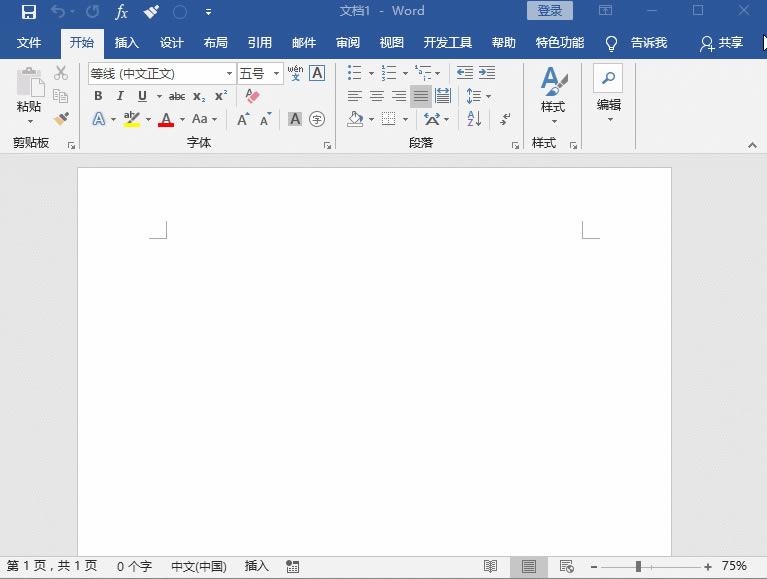Screen dimensions: 767x579
Task: Toggle Italic formatting
Action: pos(120,96)
